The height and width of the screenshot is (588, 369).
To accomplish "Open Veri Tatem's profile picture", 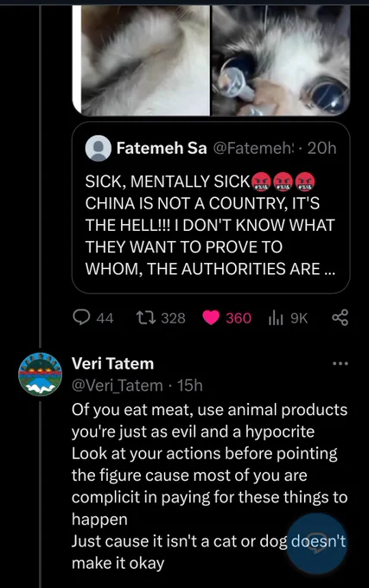I will click(x=40, y=374).
